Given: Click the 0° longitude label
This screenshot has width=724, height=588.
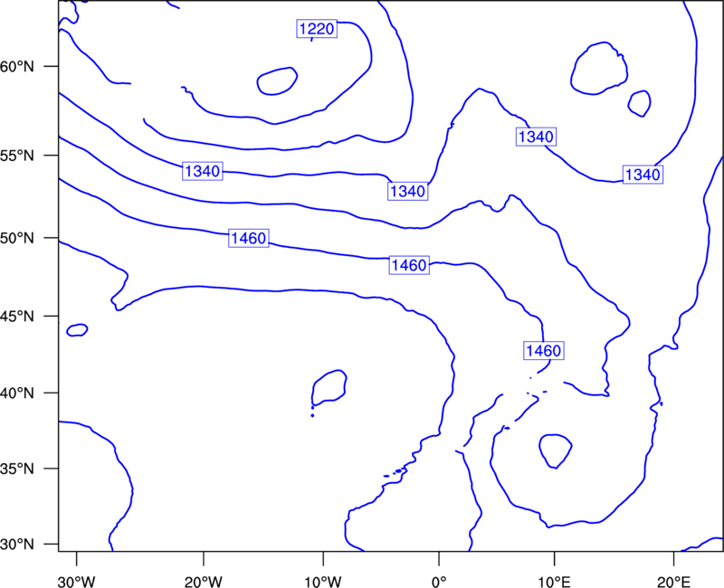Looking at the screenshot, I should 439,582.
